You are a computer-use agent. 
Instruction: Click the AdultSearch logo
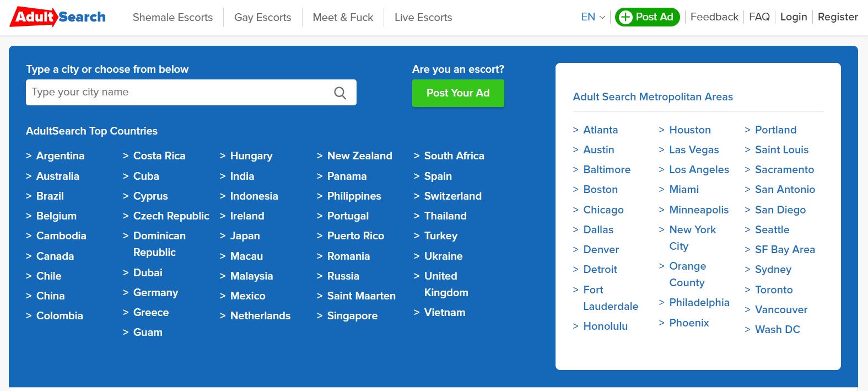pos(58,17)
